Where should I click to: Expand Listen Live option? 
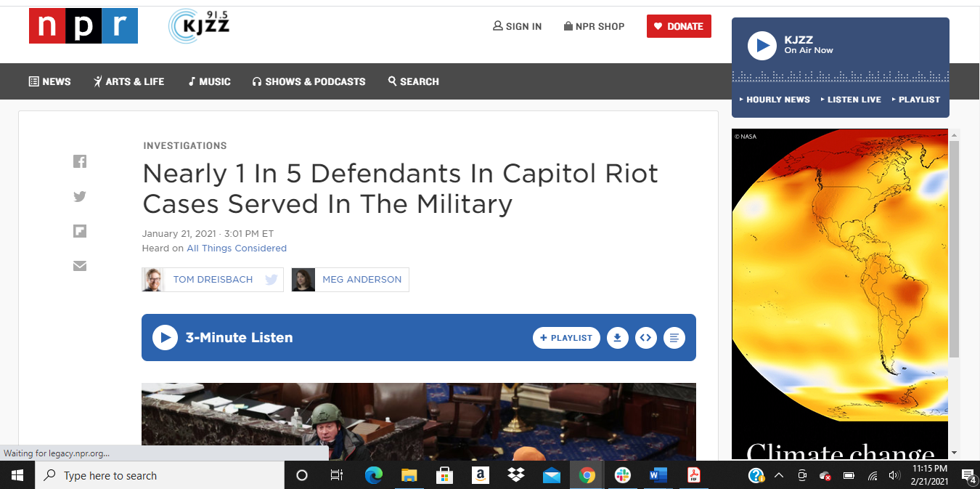click(851, 100)
